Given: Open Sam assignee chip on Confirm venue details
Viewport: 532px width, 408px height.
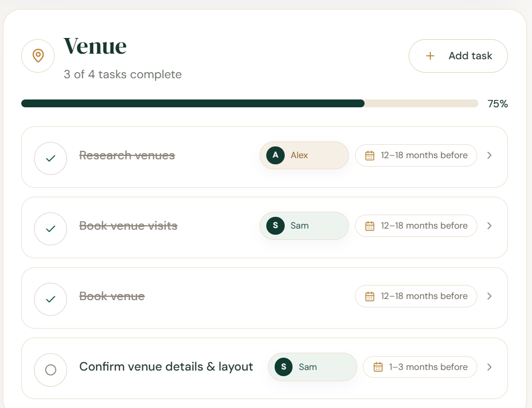Looking at the screenshot, I should [312, 367].
